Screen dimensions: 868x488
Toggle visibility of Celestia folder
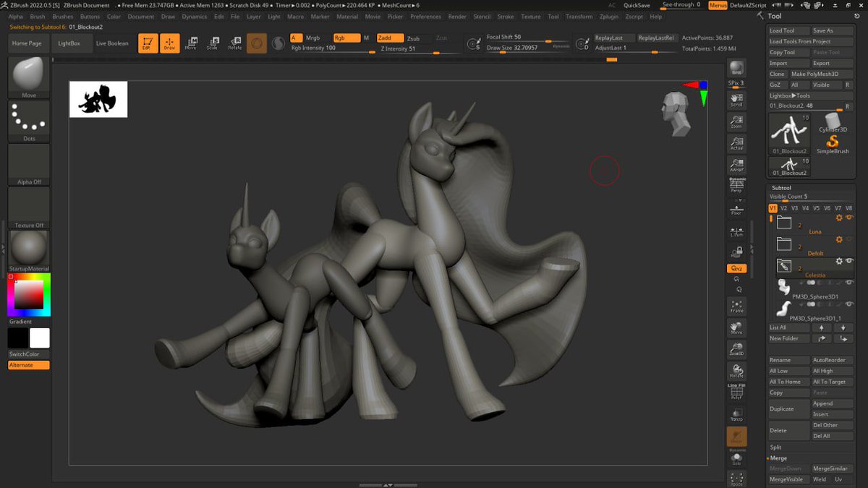(849, 261)
